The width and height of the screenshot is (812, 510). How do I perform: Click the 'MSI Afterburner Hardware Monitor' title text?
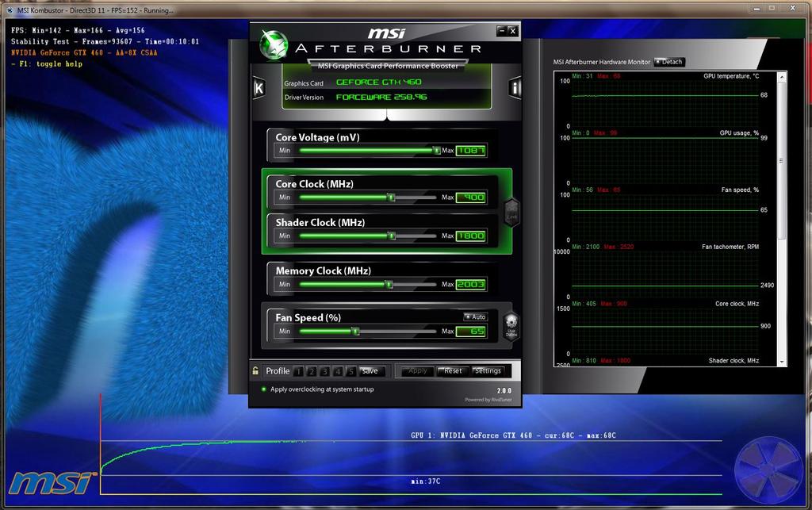601,62
